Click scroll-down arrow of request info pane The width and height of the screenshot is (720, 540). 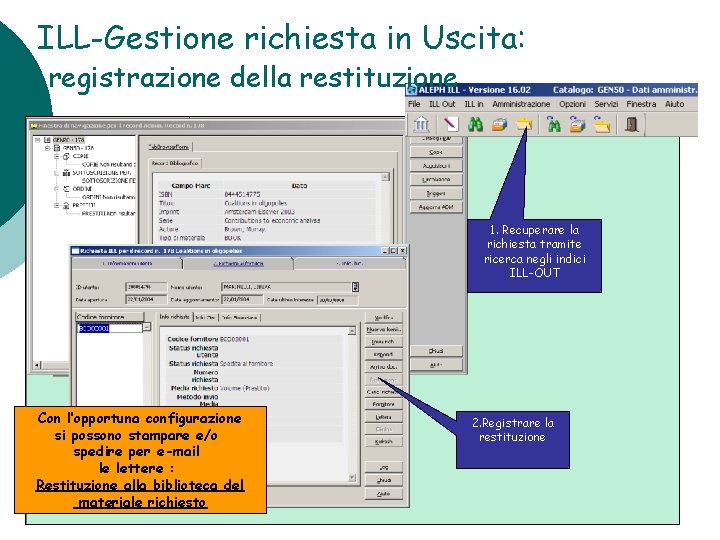pos(352,478)
